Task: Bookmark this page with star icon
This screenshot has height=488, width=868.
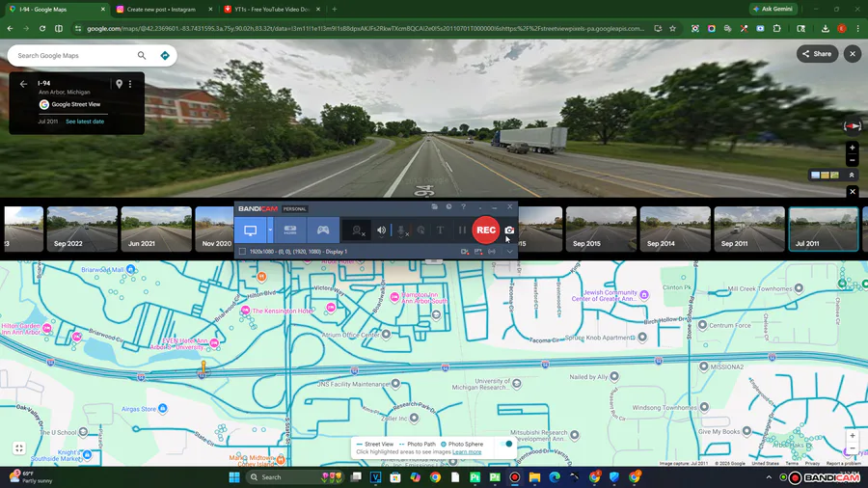Action: pyautogui.click(x=672, y=28)
